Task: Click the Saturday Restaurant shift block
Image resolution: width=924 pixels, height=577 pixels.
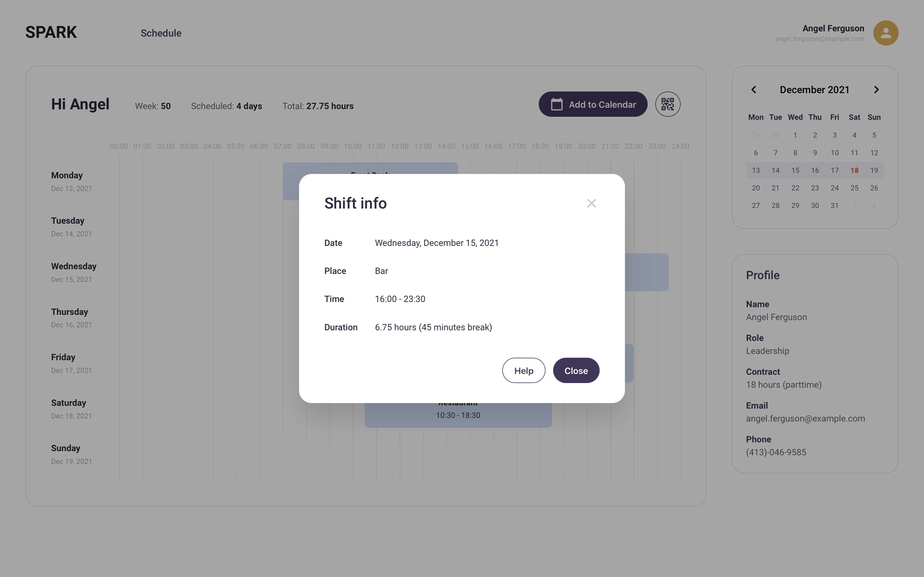Action: 458,415
